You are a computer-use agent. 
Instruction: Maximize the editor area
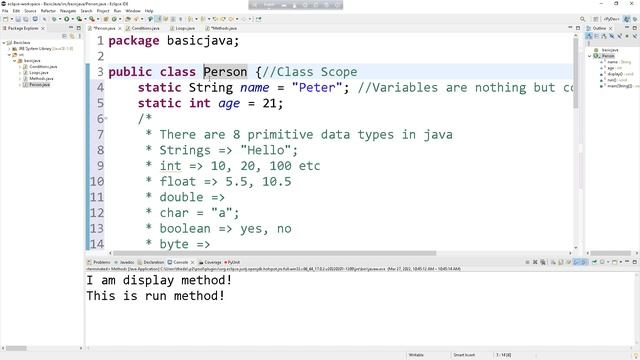tap(578, 28)
